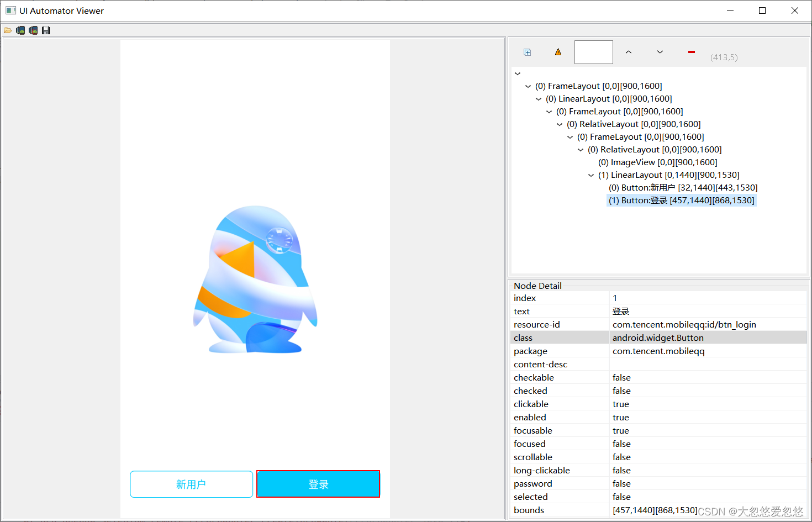This screenshot has height=522, width=812.
Task: Click the expand all nodes plus icon
Action: 528,52
